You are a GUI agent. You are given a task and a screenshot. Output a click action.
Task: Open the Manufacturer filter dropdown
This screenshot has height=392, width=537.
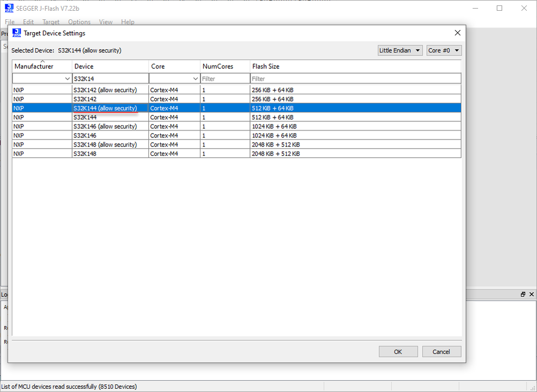[x=68, y=79]
